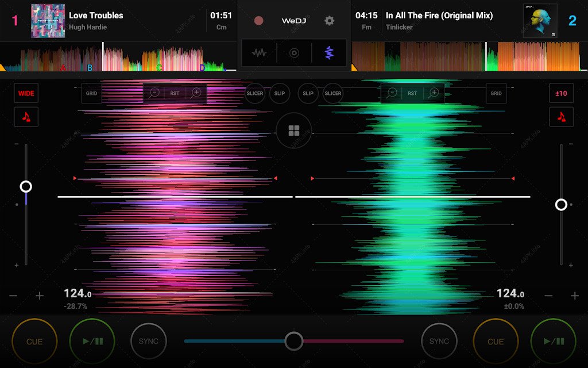Increase deck 2 tempo with bottom plus button

coord(574,296)
